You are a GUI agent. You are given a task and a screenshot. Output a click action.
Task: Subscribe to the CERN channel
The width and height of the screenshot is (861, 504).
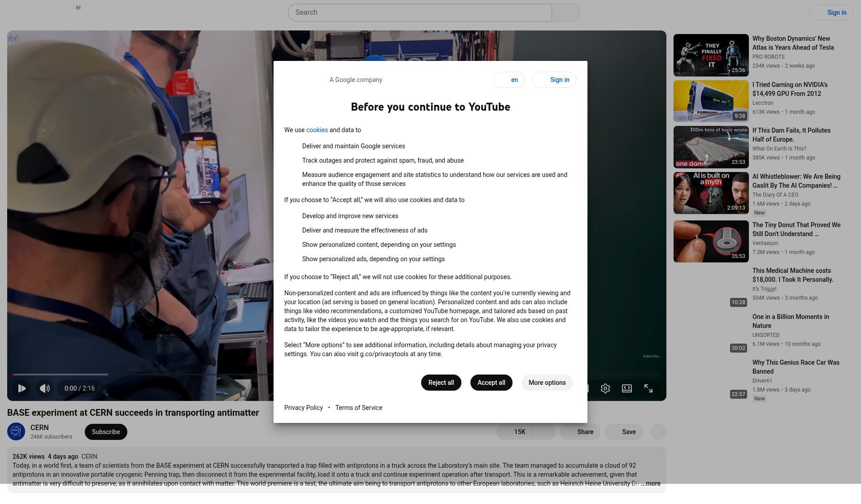(106, 432)
